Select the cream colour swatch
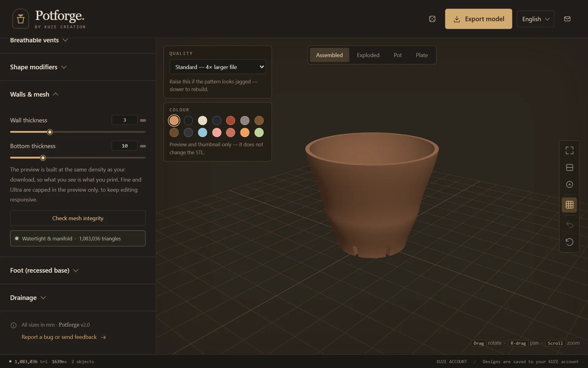This screenshot has width=588, height=368. coord(202,121)
